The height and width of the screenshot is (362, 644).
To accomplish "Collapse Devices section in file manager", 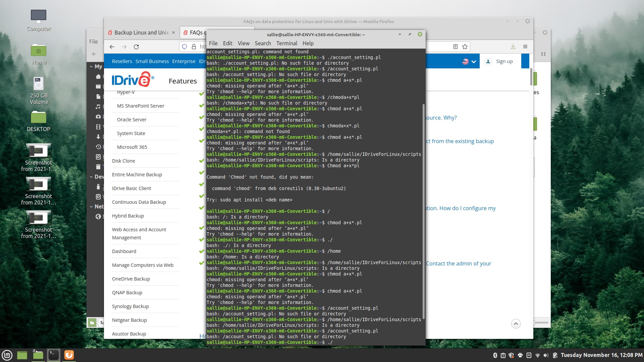I will [x=91, y=177].
